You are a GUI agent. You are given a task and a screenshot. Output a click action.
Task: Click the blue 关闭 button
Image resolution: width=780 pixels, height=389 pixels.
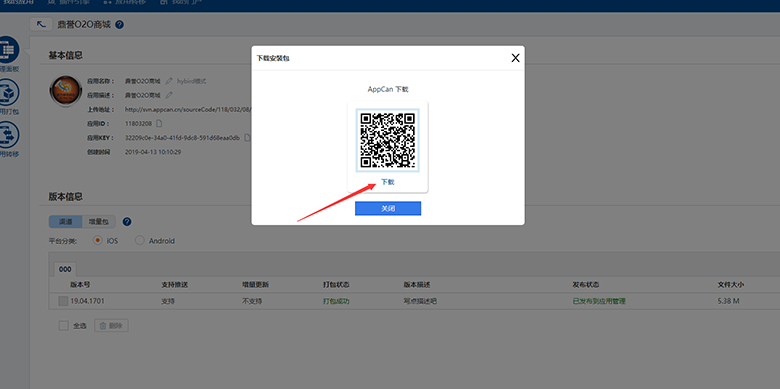(x=388, y=208)
